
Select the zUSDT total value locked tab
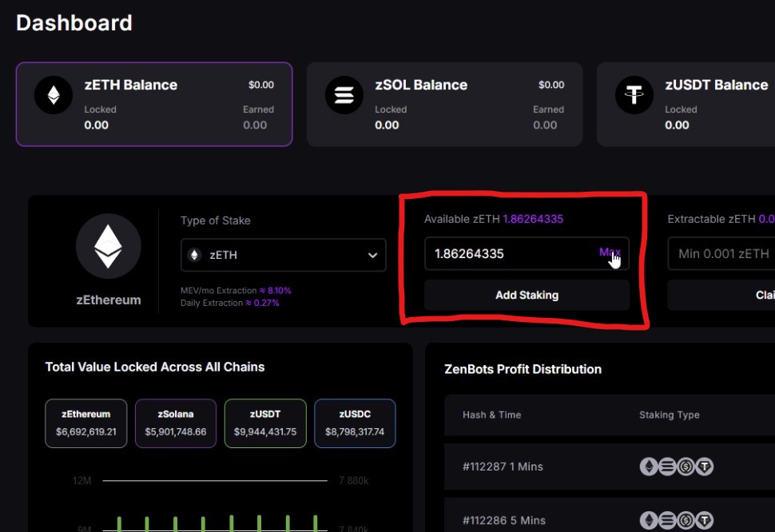pos(265,423)
